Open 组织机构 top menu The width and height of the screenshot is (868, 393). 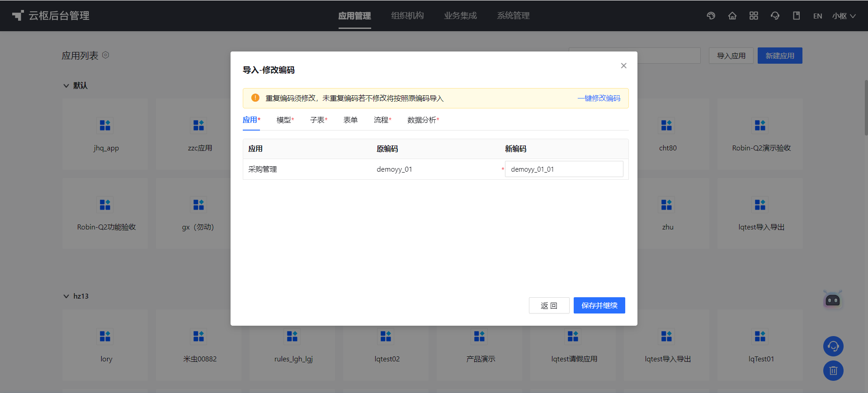407,16
